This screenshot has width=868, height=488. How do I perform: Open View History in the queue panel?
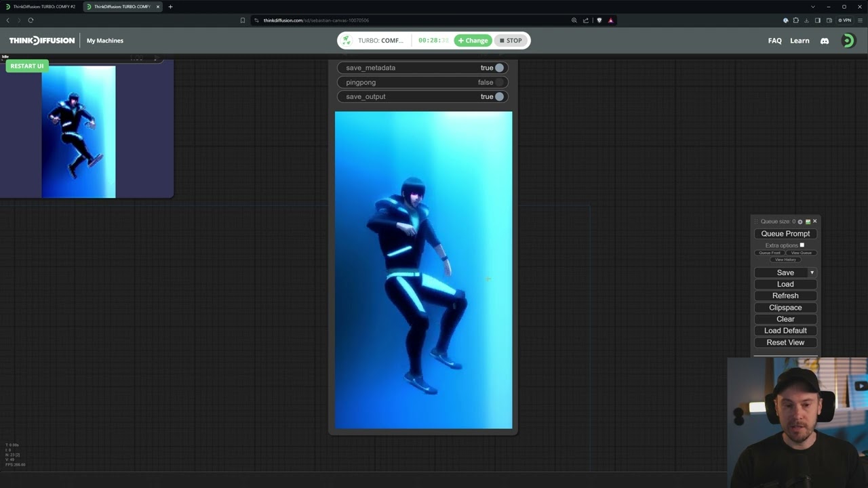(785, 260)
